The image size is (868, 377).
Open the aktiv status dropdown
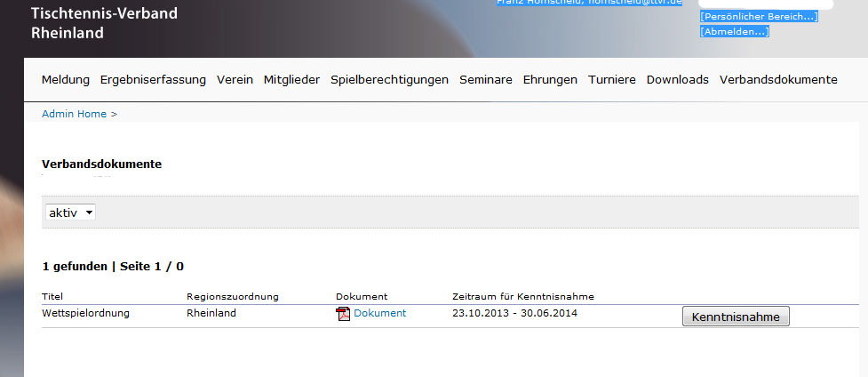70,213
